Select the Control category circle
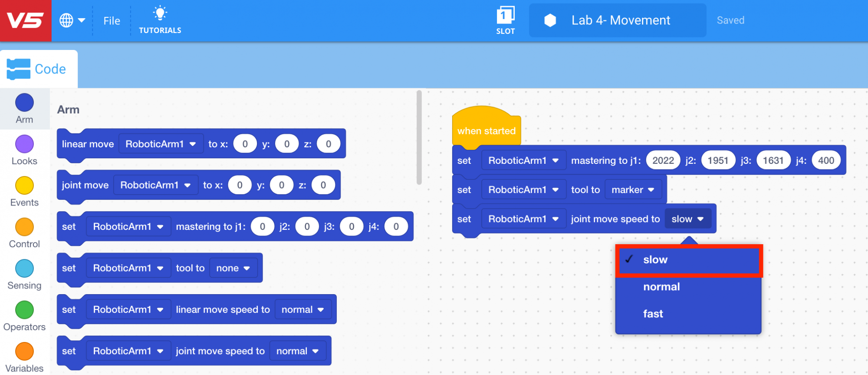868x375 pixels. 24,227
